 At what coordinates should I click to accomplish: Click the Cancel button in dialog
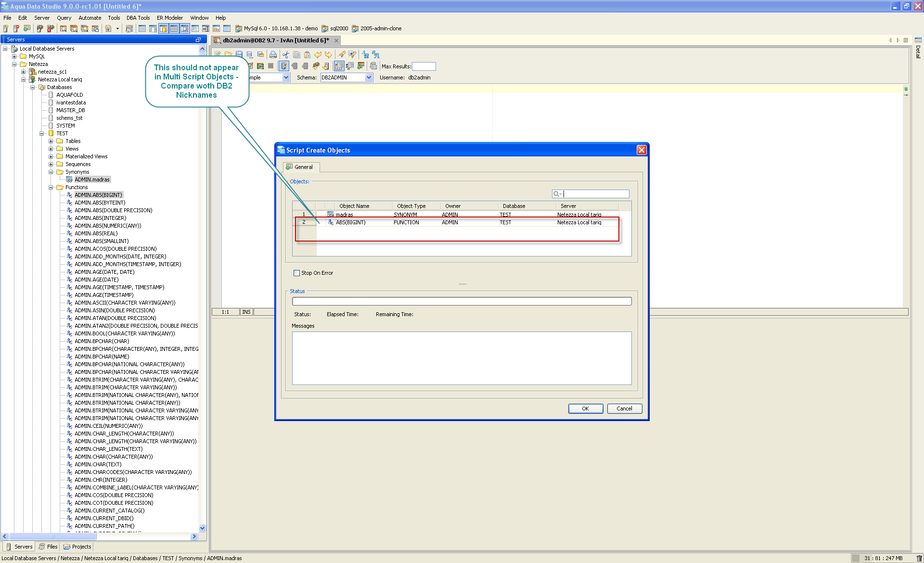pos(624,409)
